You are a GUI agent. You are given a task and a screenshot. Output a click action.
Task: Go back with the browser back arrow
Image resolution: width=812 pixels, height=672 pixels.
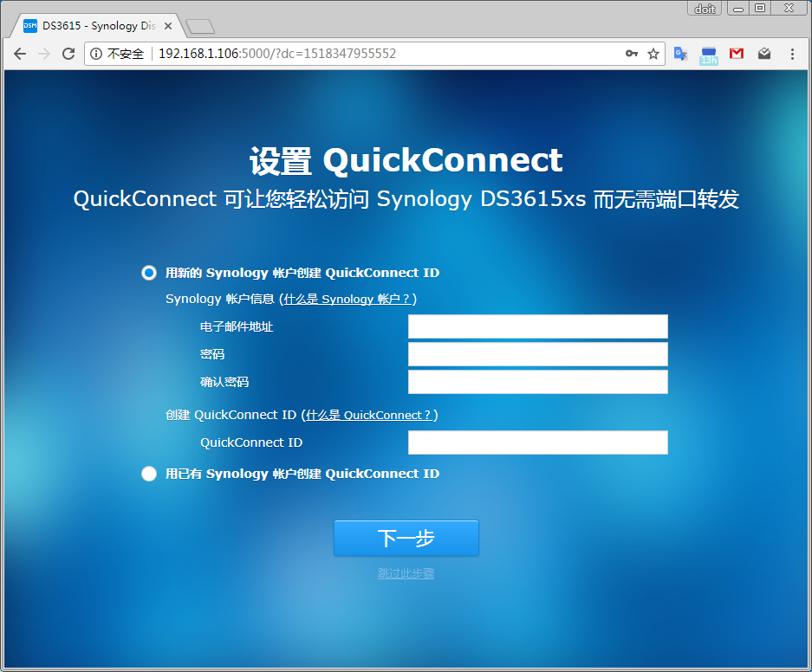(20, 54)
